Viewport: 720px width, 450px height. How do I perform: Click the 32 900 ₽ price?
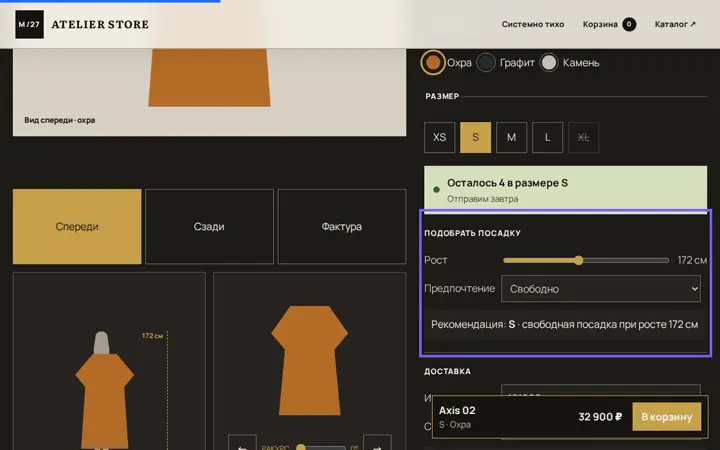pos(600,417)
